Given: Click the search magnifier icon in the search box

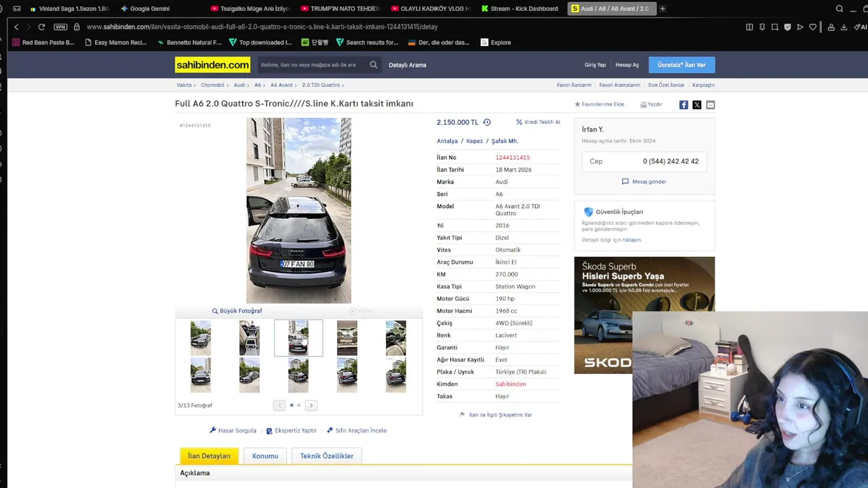Looking at the screenshot, I should tap(373, 65).
